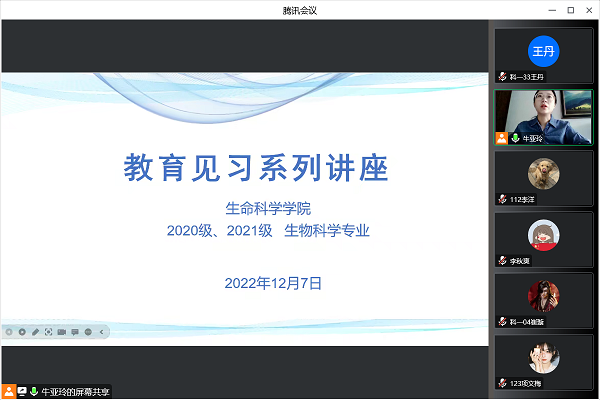Click the muted mic on 科一33王丹 tile
This screenshot has width=600, height=400.
pyautogui.click(x=502, y=77)
